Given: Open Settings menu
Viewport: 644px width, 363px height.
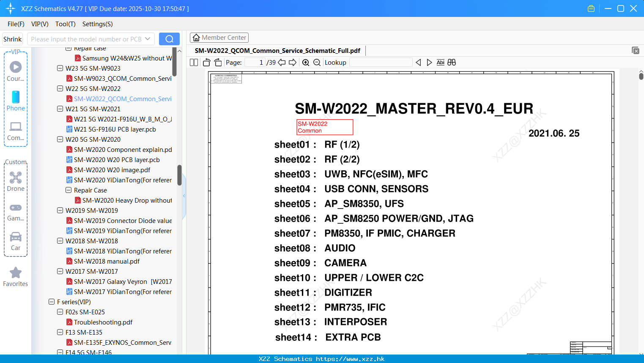Looking at the screenshot, I should (98, 24).
